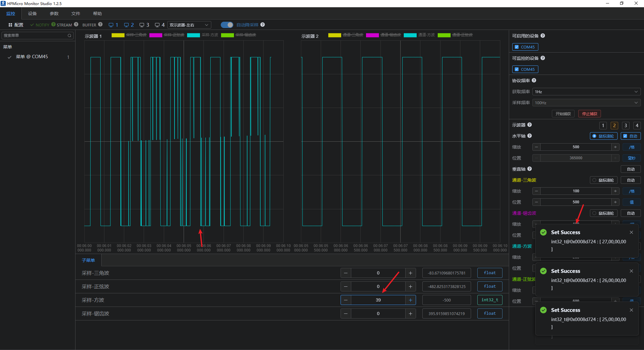644x350 pixels.
Task: Toggle magenta 通道-锯齿波 legend swatch in scope 2
Action: (372, 35)
